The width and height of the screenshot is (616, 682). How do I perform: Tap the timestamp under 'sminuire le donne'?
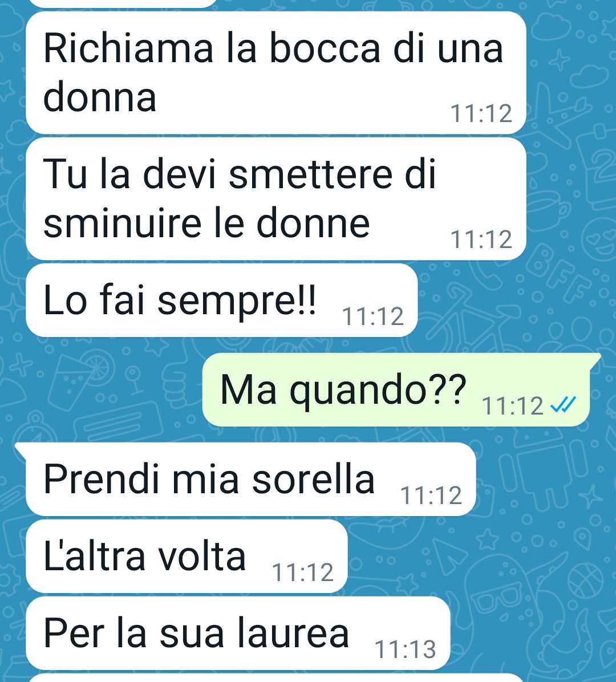[x=481, y=239]
